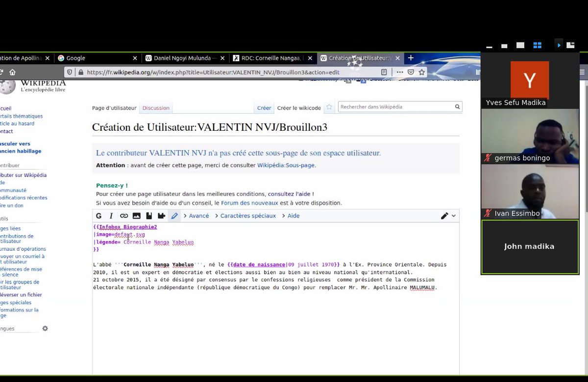Click the magnifier in the Wikipédia search box

click(x=457, y=106)
